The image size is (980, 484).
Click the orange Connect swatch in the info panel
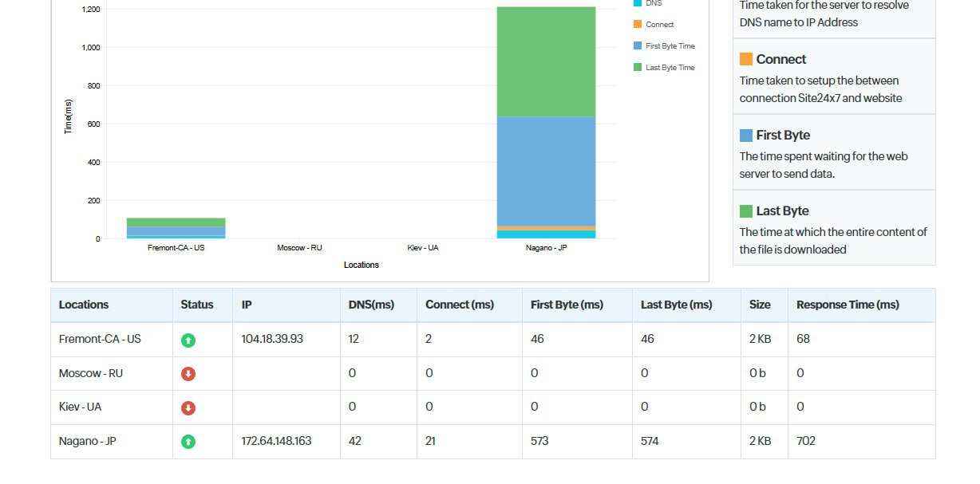click(x=746, y=59)
